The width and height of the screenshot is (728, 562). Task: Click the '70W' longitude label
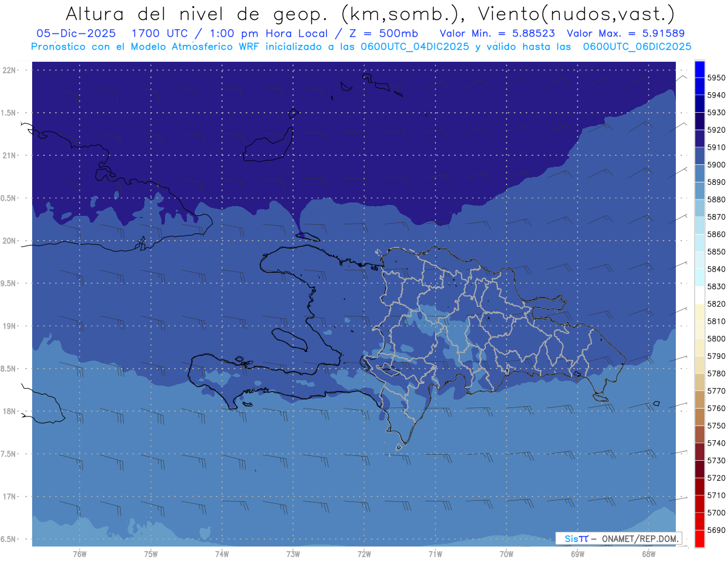[x=507, y=554]
